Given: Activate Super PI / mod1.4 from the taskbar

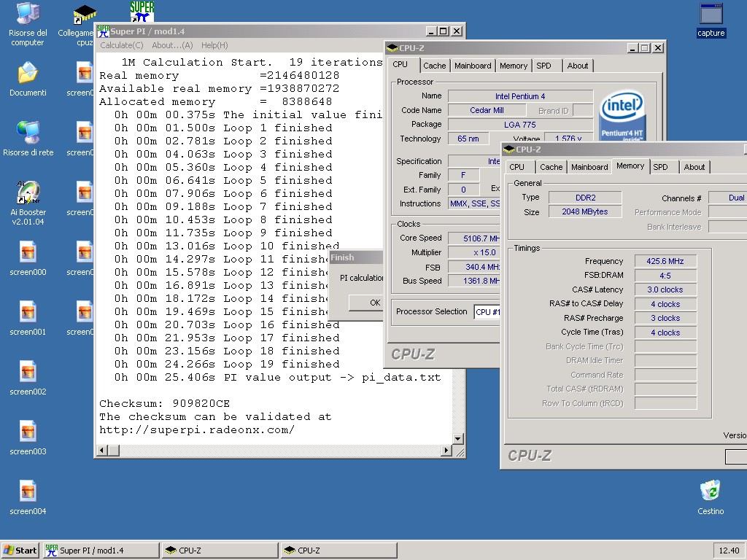Looking at the screenshot, I should [101, 551].
